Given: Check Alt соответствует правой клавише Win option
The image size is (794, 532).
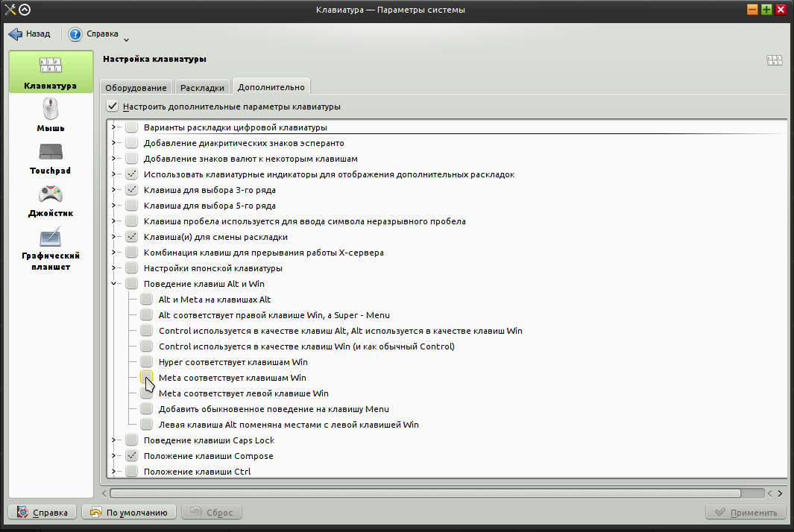Looking at the screenshot, I should point(146,315).
